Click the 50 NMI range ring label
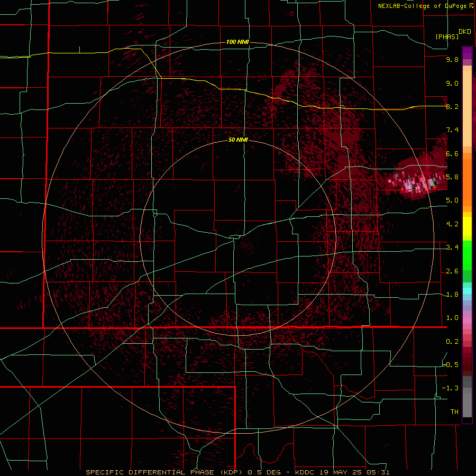The width and height of the screenshot is (476, 476). coord(238,140)
